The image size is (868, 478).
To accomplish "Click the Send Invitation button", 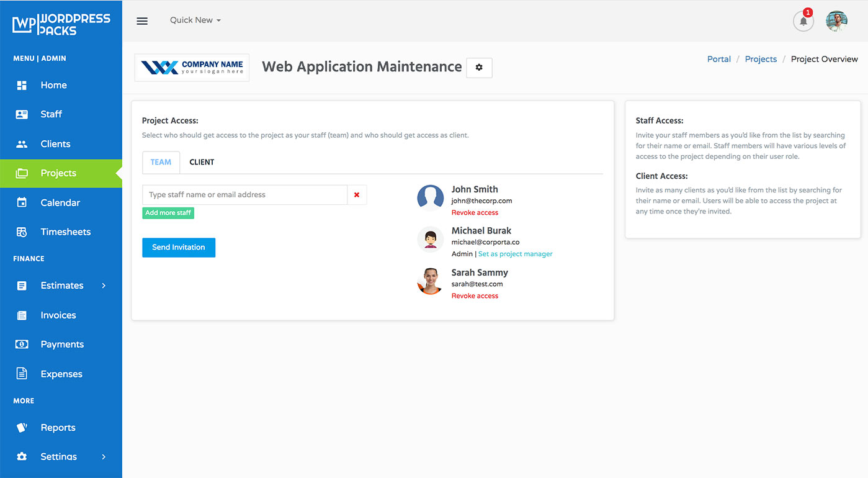I will click(179, 247).
